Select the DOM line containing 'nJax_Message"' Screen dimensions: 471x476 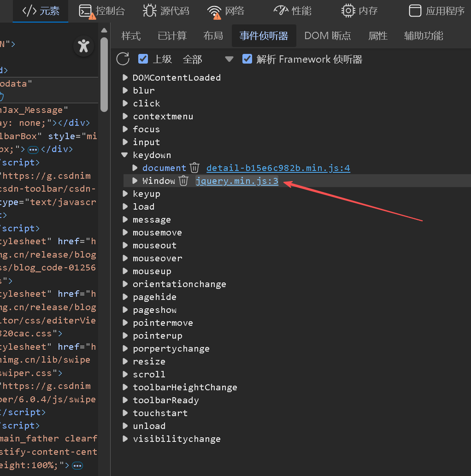[x=34, y=110]
